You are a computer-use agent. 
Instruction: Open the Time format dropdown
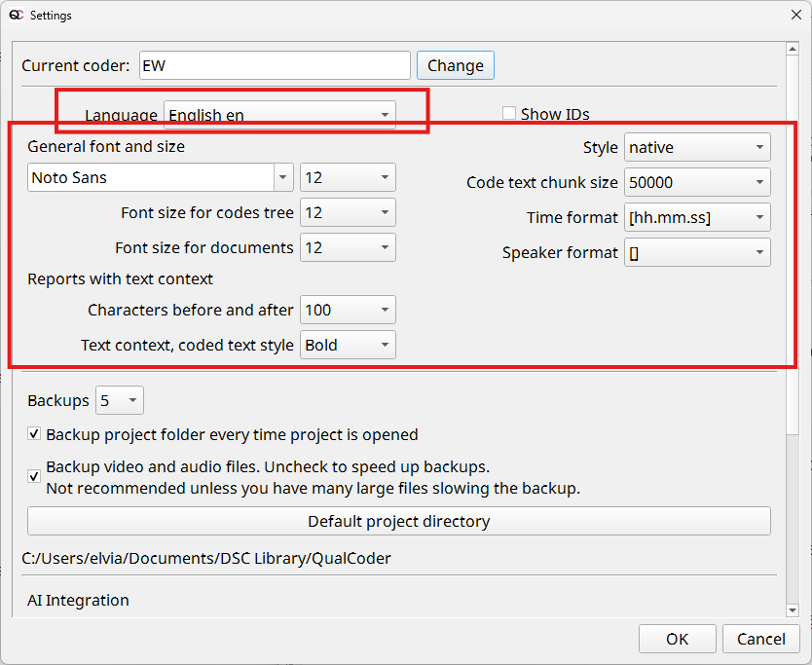click(x=696, y=217)
